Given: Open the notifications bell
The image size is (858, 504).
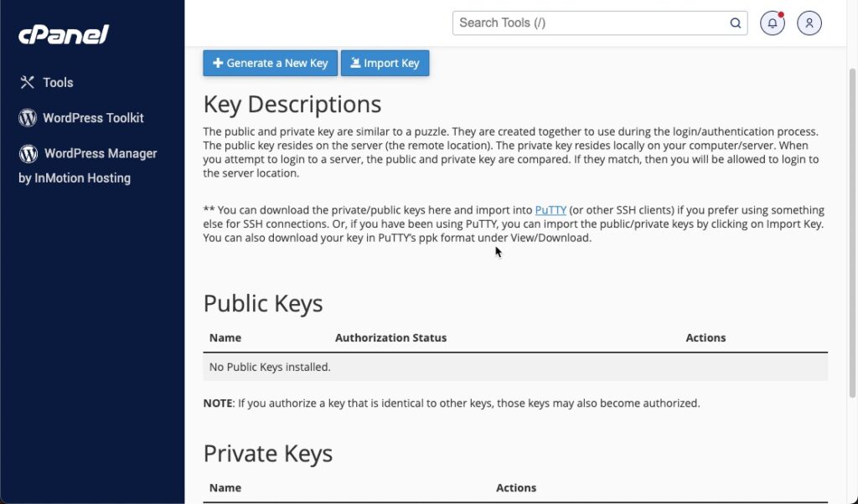Looking at the screenshot, I should click(772, 23).
